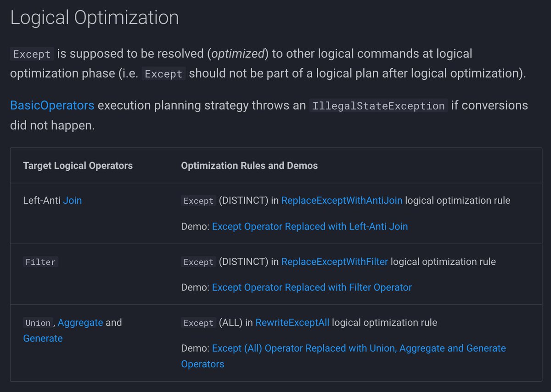Open the Generate operator link

click(x=43, y=339)
